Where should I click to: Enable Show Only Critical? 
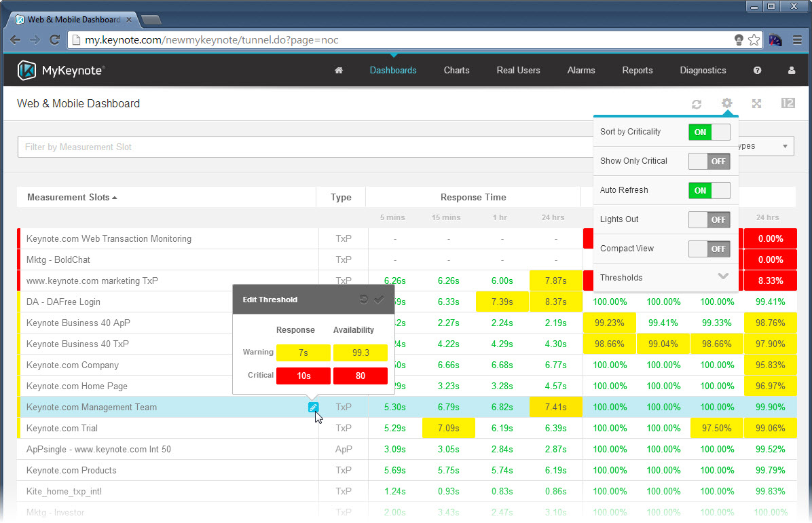[x=709, y=161]
